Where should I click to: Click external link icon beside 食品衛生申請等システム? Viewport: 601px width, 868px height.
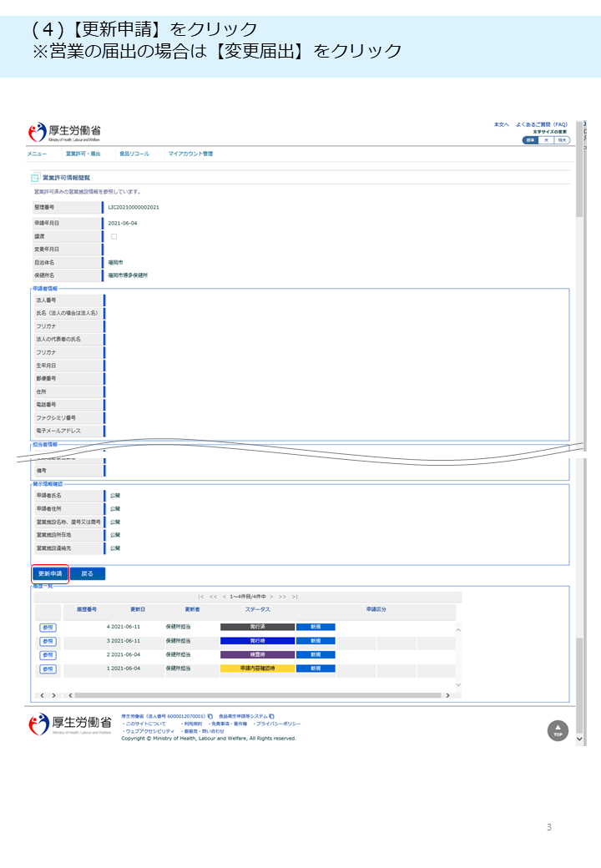tap(272, 716)
